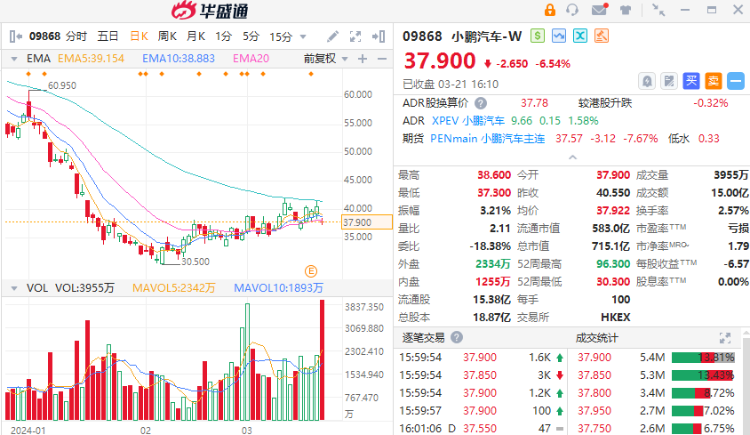Click the 09868 stock code in chart toolbar

pos(44,36)
